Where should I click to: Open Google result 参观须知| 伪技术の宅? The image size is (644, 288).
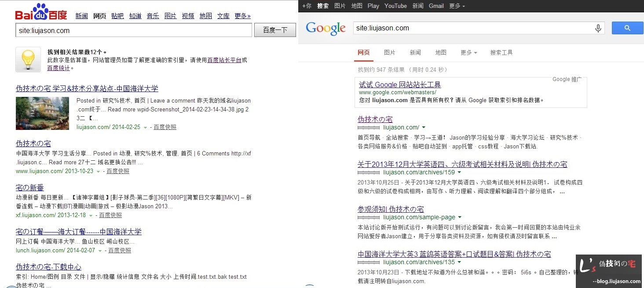pos(391,209)
